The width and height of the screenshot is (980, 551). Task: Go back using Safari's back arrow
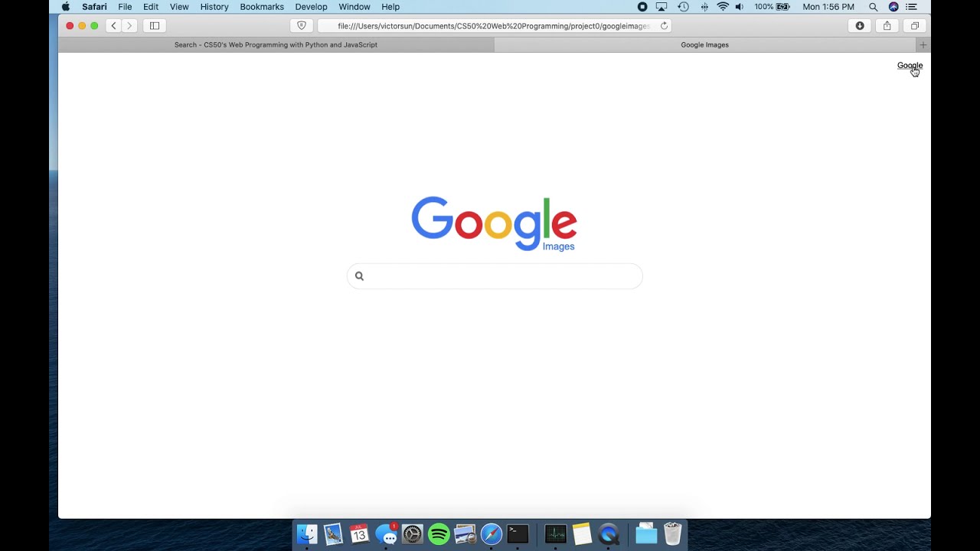(113, 26)
